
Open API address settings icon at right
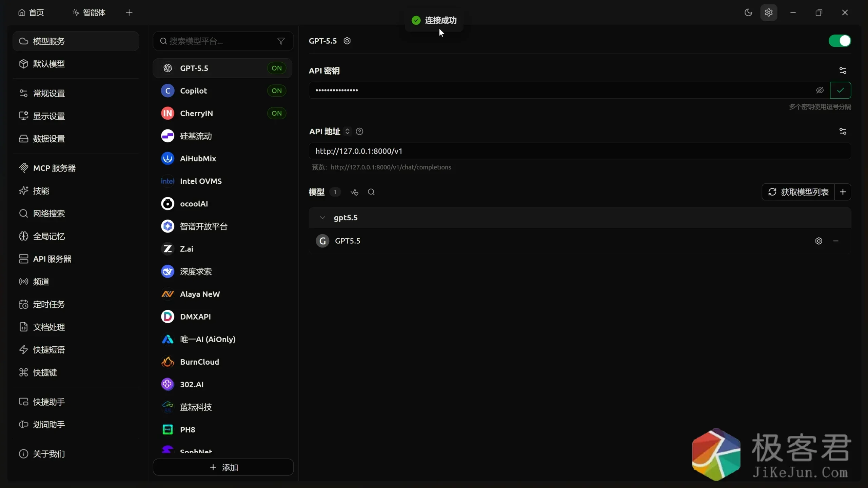pyautogui.click(x=843, y=131)
